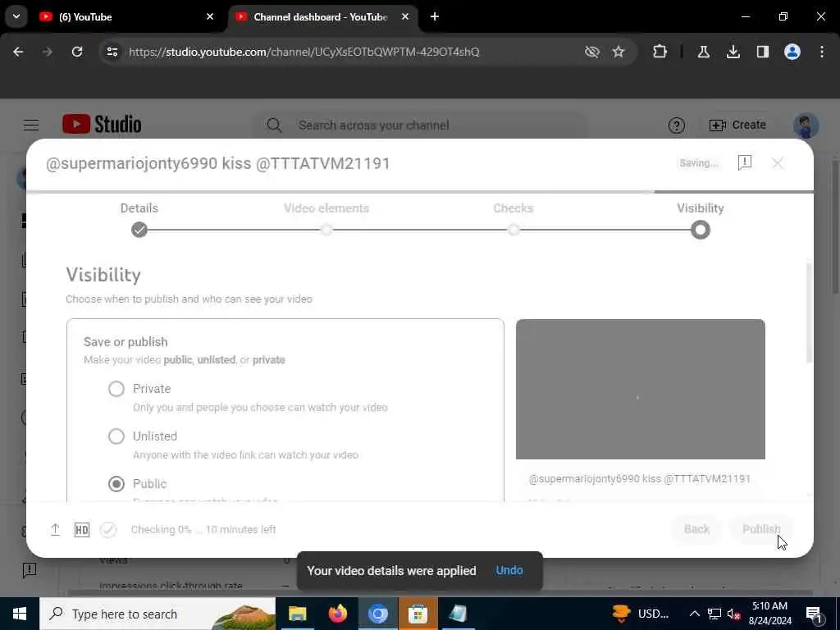Open the Create video menu
This screenshot has height=630, width=840.
(x=737, y=125)
